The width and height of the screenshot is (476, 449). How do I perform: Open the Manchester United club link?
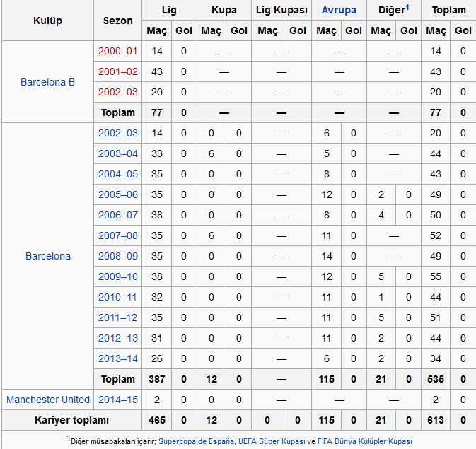point(48,400)
